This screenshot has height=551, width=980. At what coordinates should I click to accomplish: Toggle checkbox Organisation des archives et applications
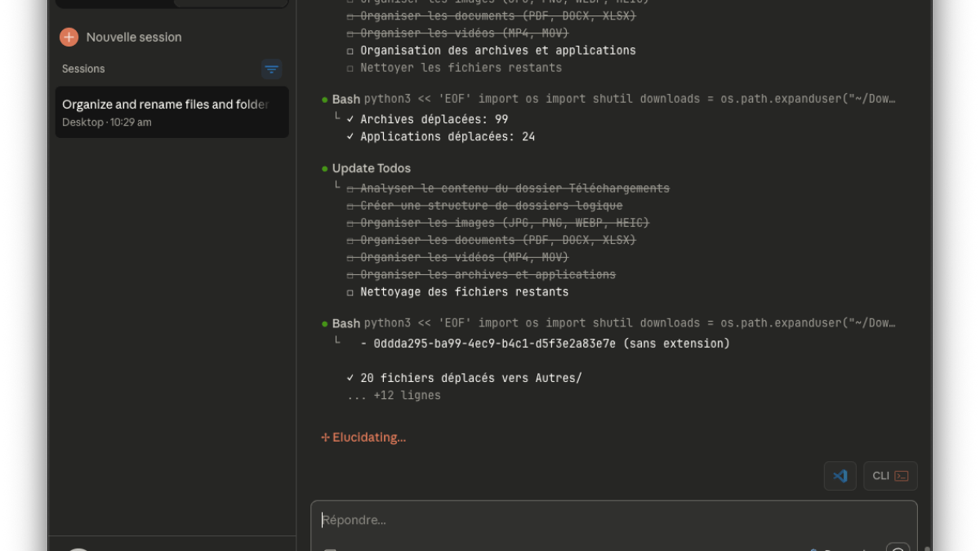coord(350,51)
